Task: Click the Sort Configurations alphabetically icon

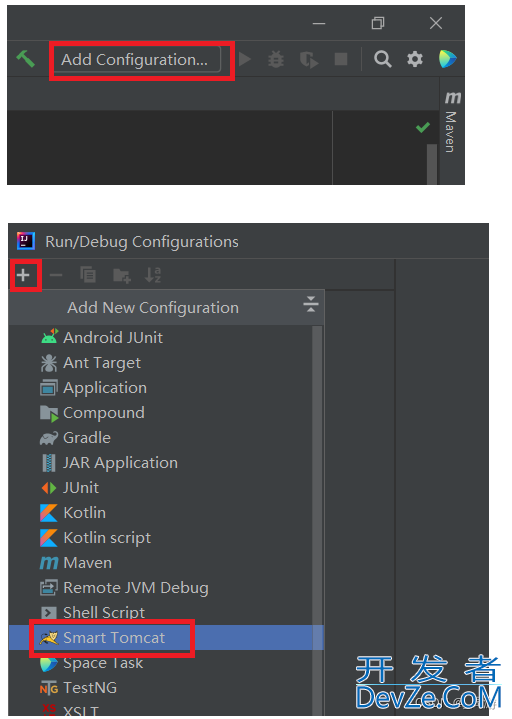Action: coord(153,275)
